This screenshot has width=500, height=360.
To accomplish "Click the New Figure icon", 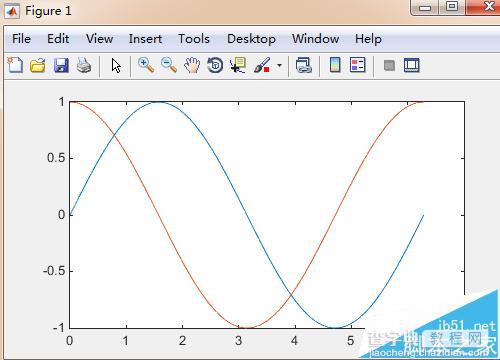I will [x=15, y=65].
